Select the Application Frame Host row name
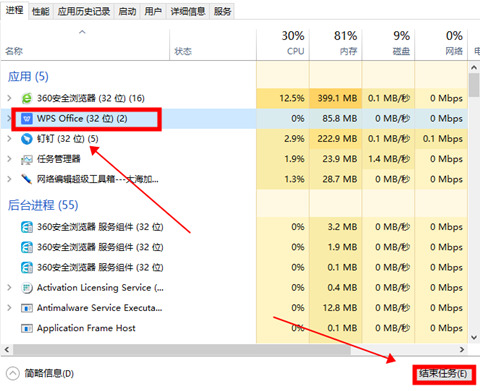The width and height of the screenshot is (480, 391). (x=86, y=328)
